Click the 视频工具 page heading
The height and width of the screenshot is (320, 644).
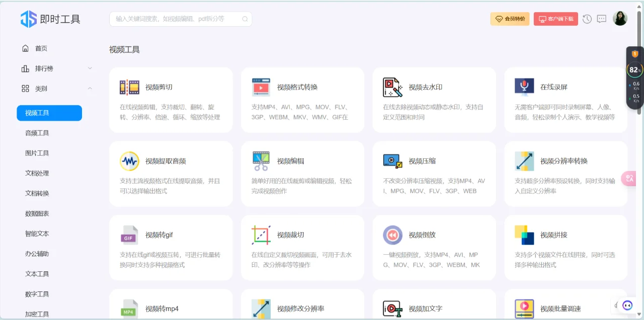pos(125,50)
